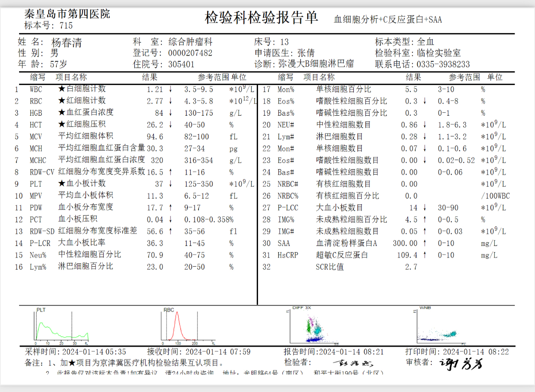Select P-LCC result 14
Viewport: 535px width, 392px height.
pyautogui.click(x=413, y=207)
